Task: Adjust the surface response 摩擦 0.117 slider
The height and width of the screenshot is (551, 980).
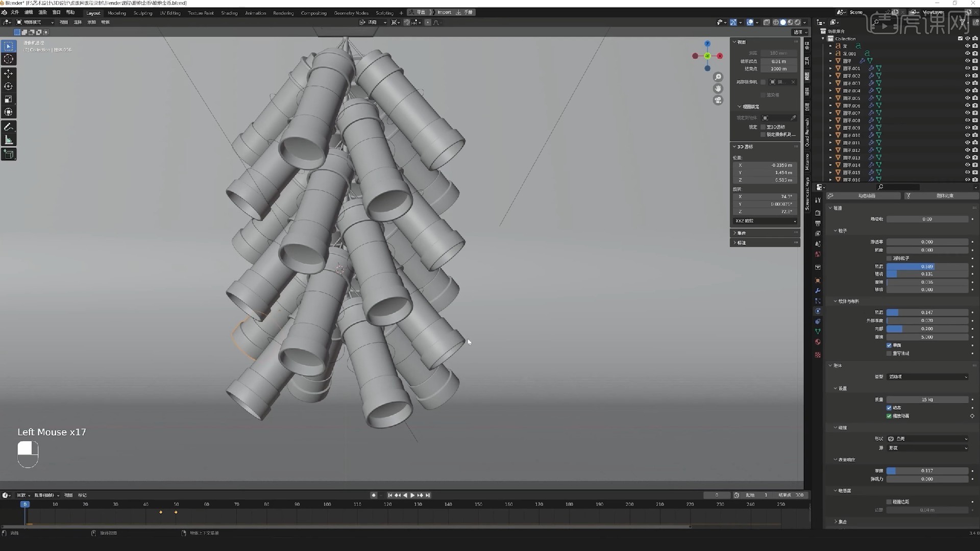Action: coord(927,471)
